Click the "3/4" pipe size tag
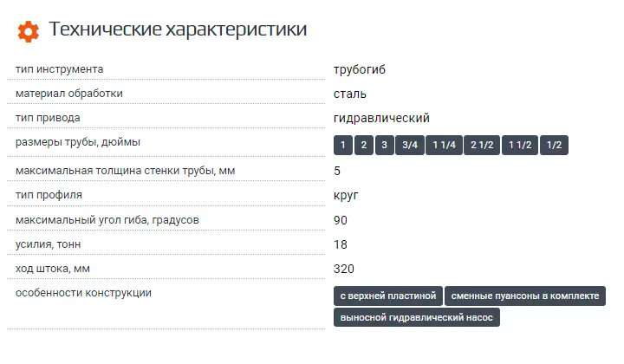Screen dimensions: 624x364 [410, 146]
